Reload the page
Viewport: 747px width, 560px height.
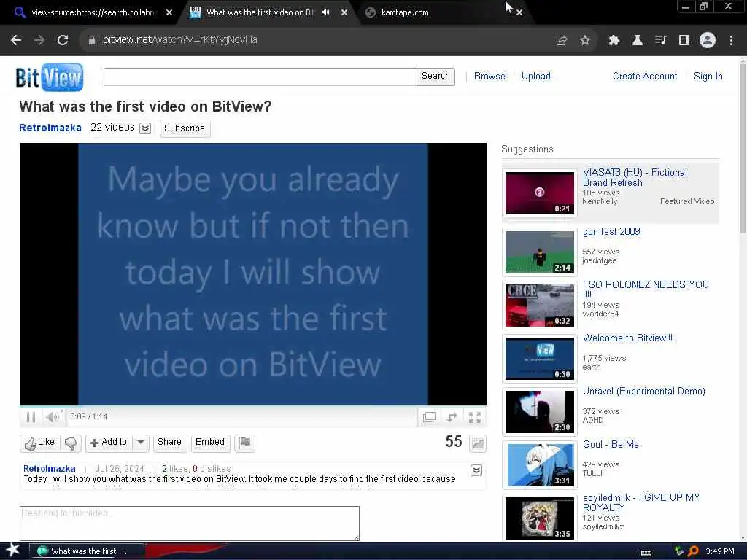pos(63,40)
